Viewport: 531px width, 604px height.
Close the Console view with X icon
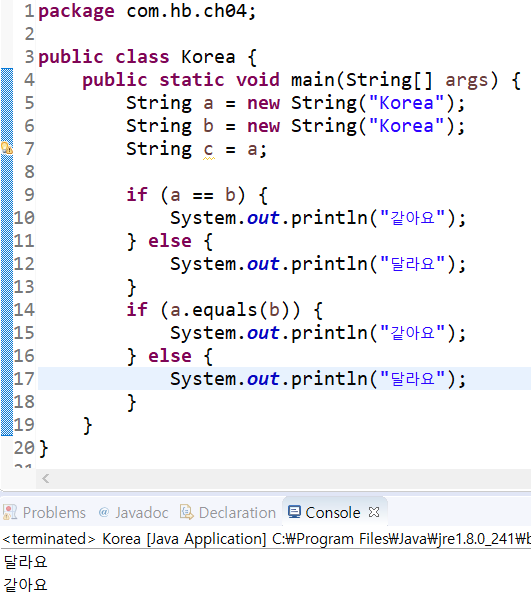point(374,512)
